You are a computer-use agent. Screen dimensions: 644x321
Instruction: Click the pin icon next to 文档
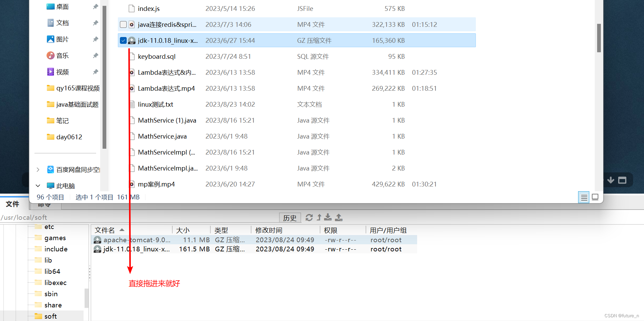coord(95,23)
